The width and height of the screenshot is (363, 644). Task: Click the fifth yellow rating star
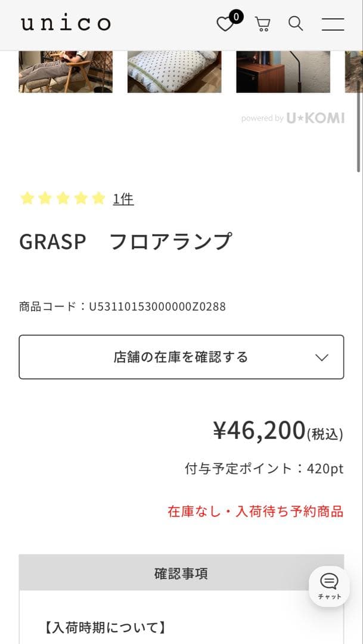pyautogui.click(x=98, y=198)
